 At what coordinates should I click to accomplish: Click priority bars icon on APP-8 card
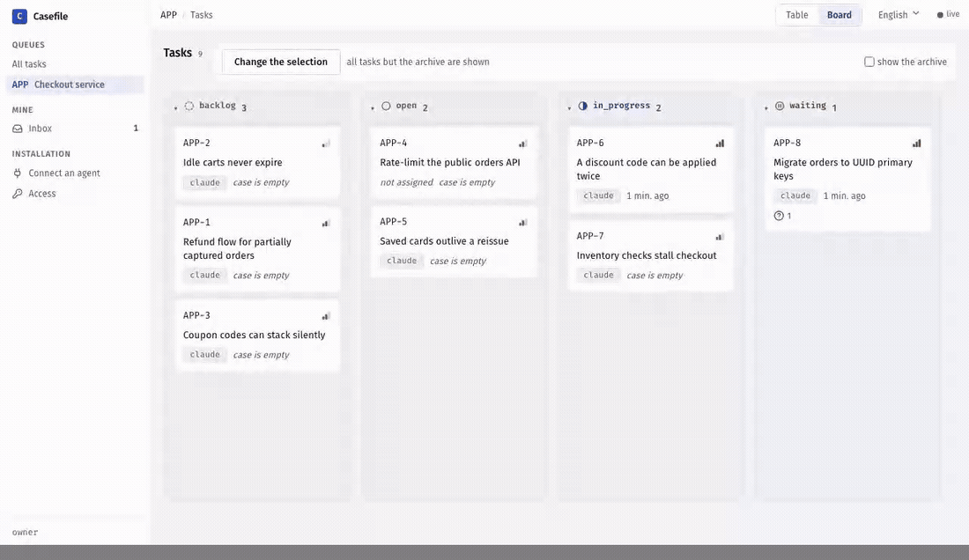(x=916, y=144)
